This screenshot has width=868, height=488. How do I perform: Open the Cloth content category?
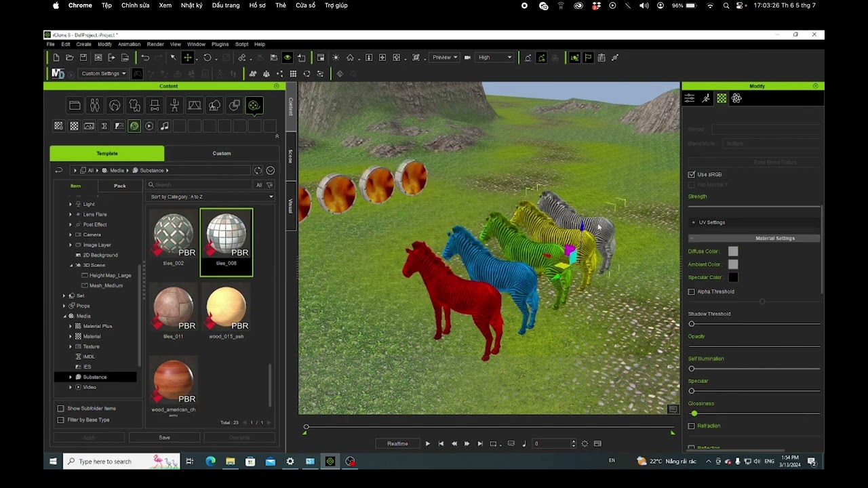[x=134, y=105]
